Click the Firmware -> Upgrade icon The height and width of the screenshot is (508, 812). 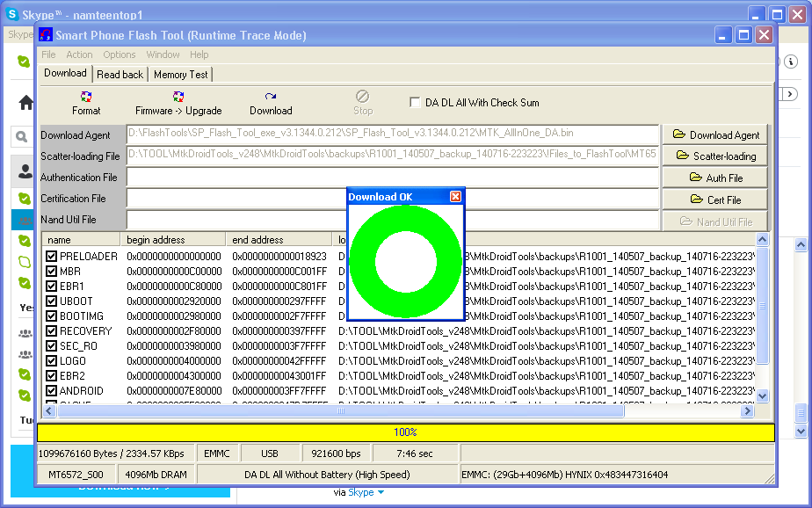(178, 97)
